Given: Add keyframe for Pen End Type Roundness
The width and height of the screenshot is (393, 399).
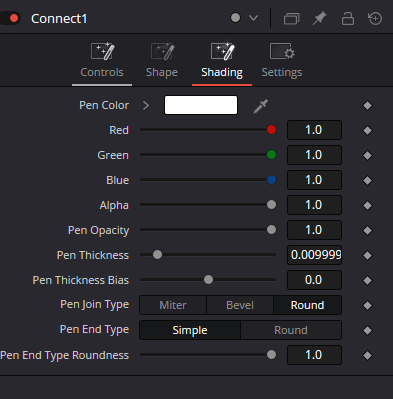Looking at the screenshot, I should point(367,356).
